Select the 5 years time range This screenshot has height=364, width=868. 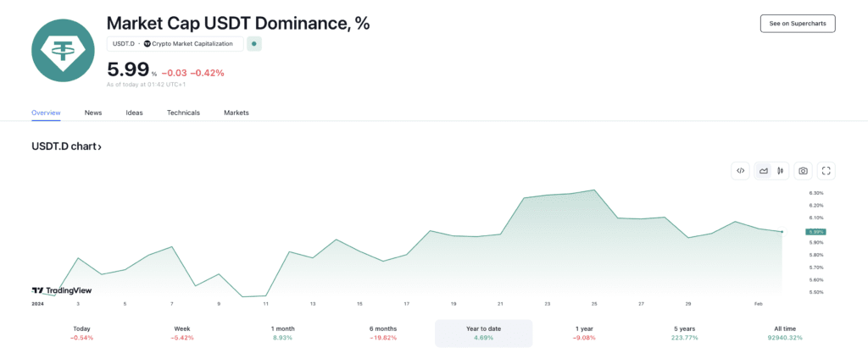click(x=683, y=333)
